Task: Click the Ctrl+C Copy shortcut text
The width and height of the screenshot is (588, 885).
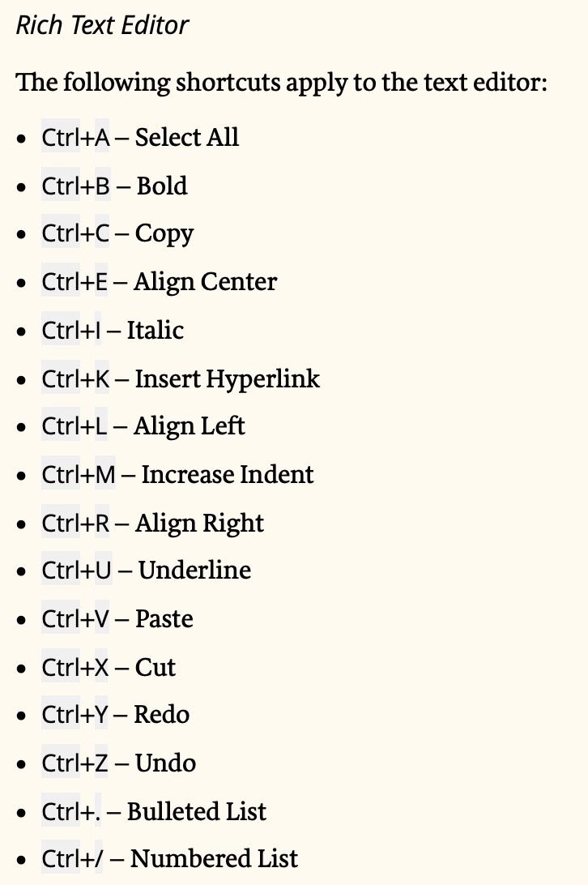Action: (x=117, y=233)
